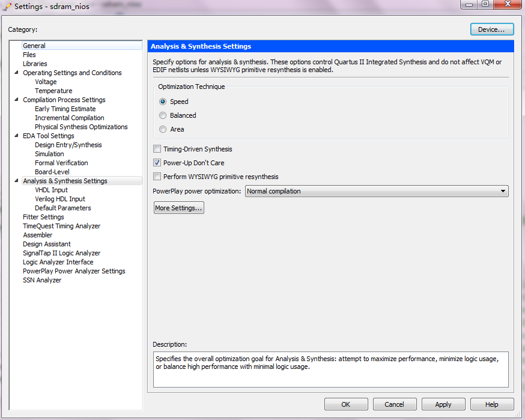Select Fitter Settings
Image resolution: width=525 pixels, height=420 pixels.
[43, 217]
